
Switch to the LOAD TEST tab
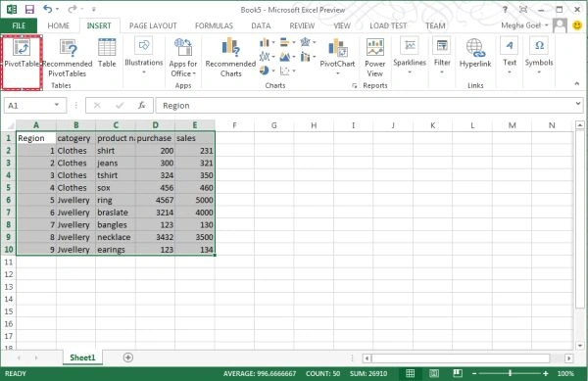click(388, 25)
